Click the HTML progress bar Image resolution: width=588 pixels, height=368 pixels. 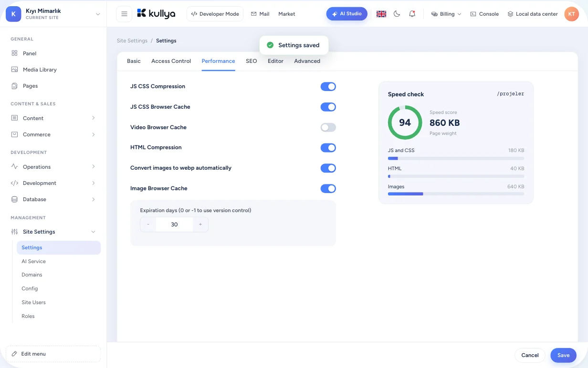pos(456,176)
